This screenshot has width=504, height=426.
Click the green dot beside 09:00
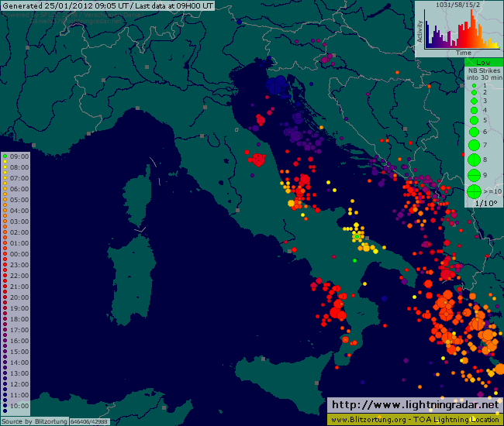click(x=5, y=156)
